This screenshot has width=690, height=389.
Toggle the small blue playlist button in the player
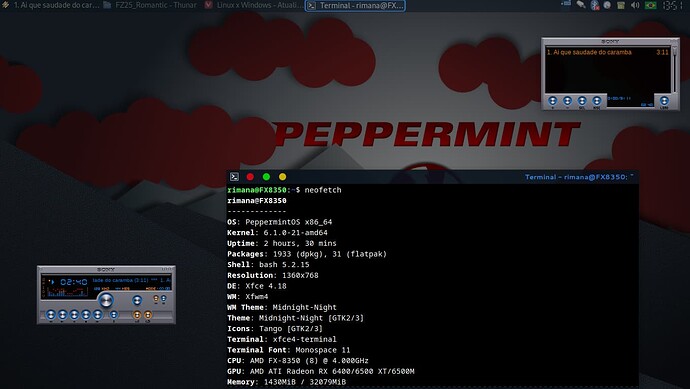click(163, 299)
